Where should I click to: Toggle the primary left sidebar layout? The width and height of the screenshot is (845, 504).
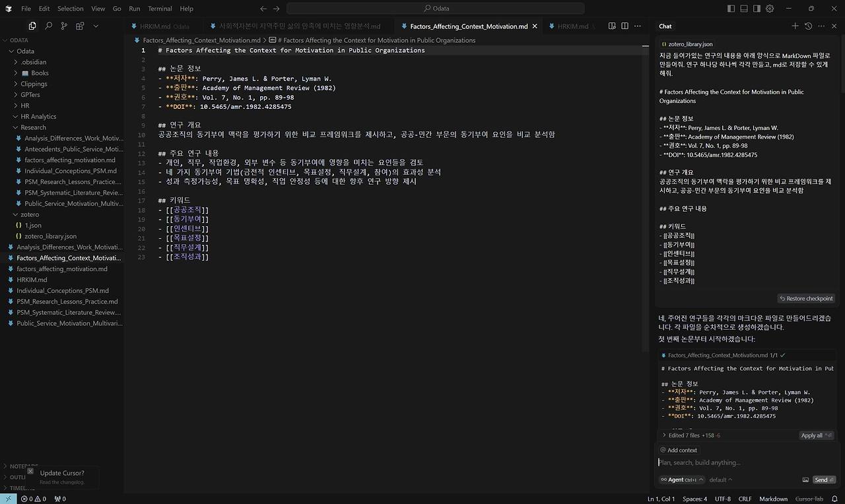731,9
